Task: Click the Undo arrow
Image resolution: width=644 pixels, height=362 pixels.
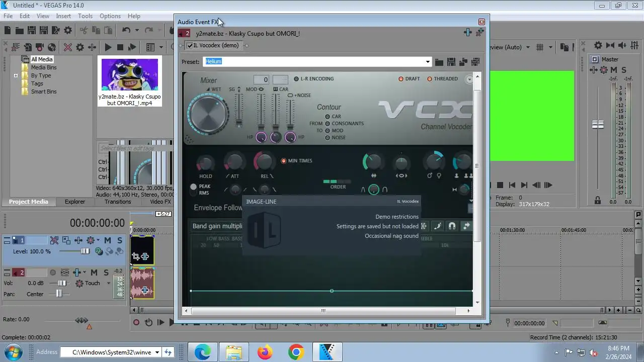Action: pyautogui.click(x=126, y=31)
